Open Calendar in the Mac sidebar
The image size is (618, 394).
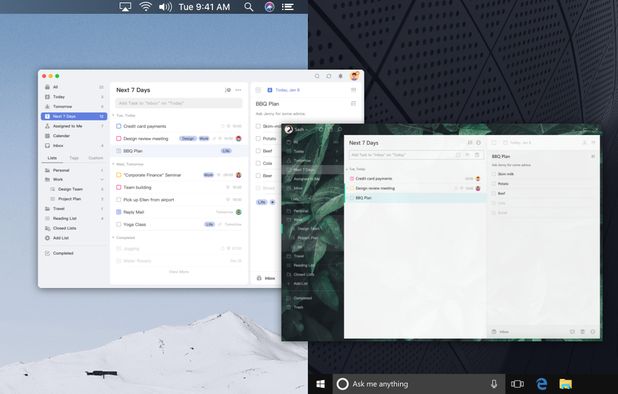(74, 136)
